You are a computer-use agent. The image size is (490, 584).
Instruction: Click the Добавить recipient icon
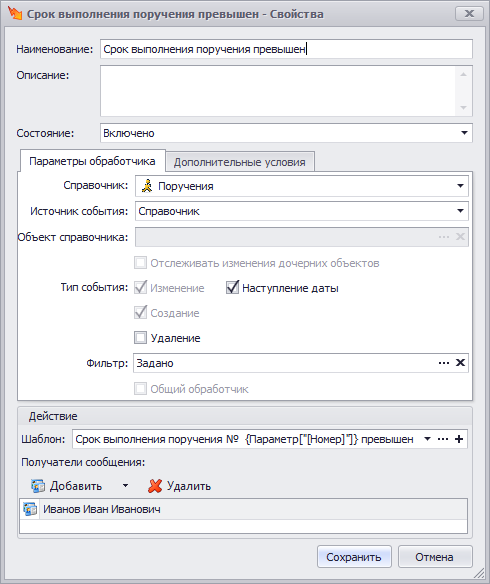(x=38, y=486)
